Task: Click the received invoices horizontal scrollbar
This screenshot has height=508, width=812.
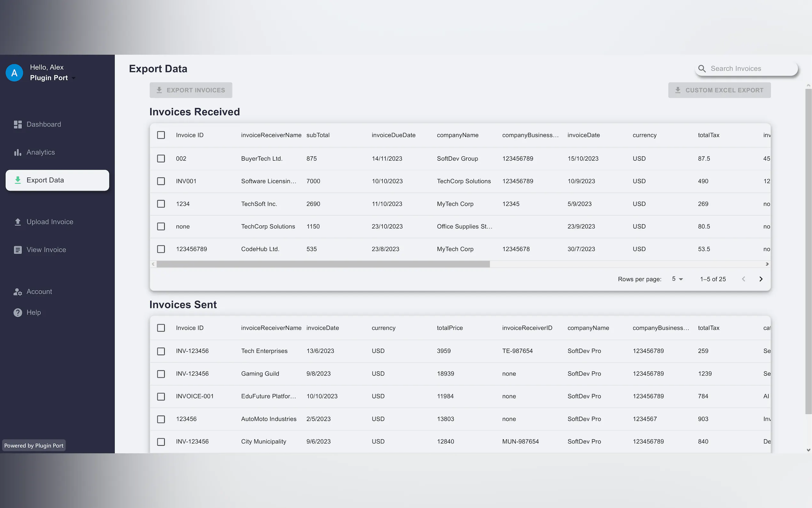Action: click(323, 264)
